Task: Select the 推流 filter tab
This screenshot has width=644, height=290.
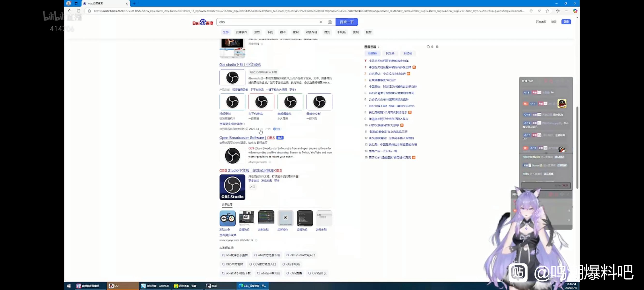Action: pos(327,32)
